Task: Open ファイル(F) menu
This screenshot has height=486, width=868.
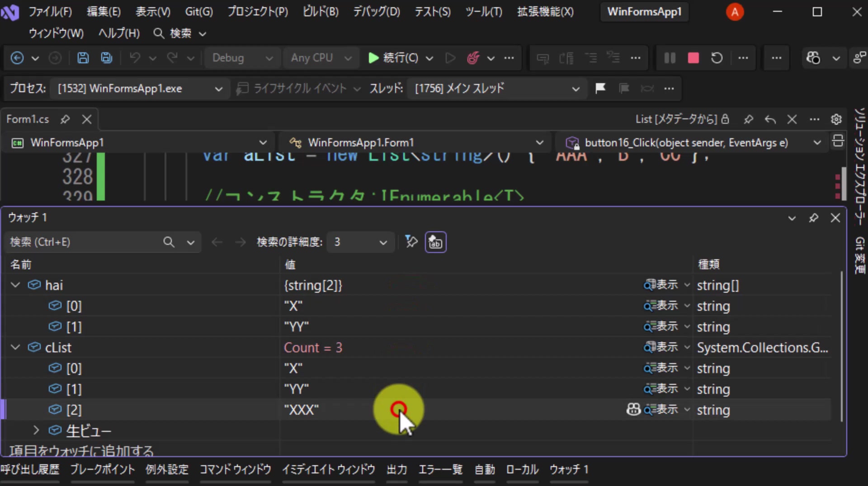Action: click(x=50, y=12)
